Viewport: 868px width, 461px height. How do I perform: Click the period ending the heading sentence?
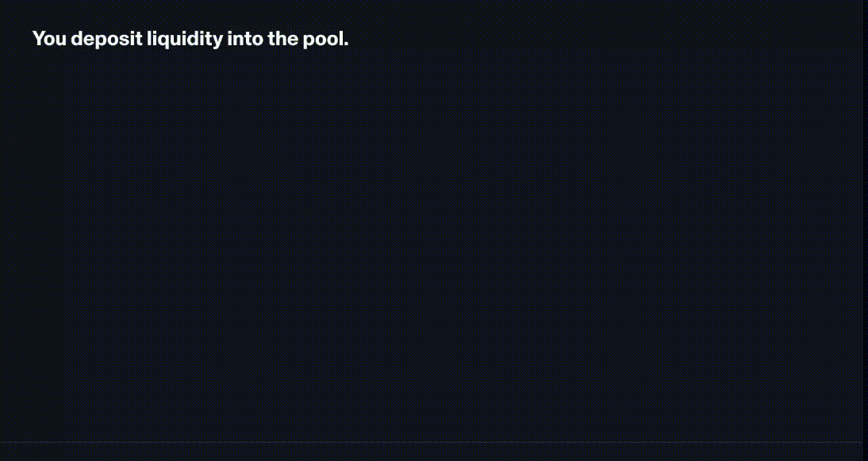(x=346, y=44)
